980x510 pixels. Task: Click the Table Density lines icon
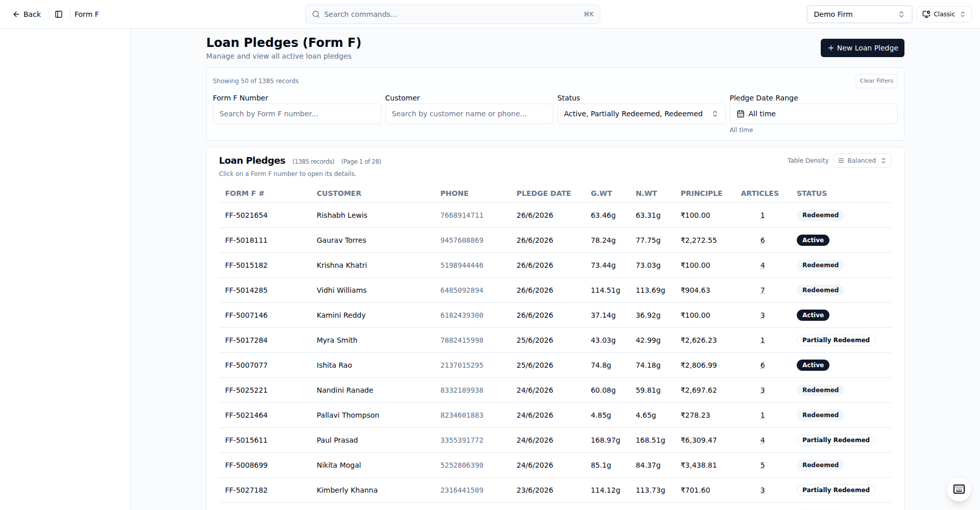tap(841, 161)
